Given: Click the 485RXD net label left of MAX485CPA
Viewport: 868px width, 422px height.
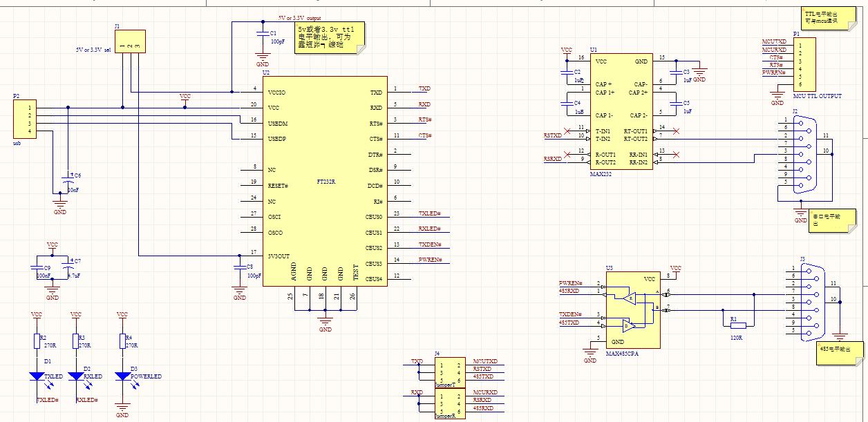Looking at the screenshot, I should 569,291.
